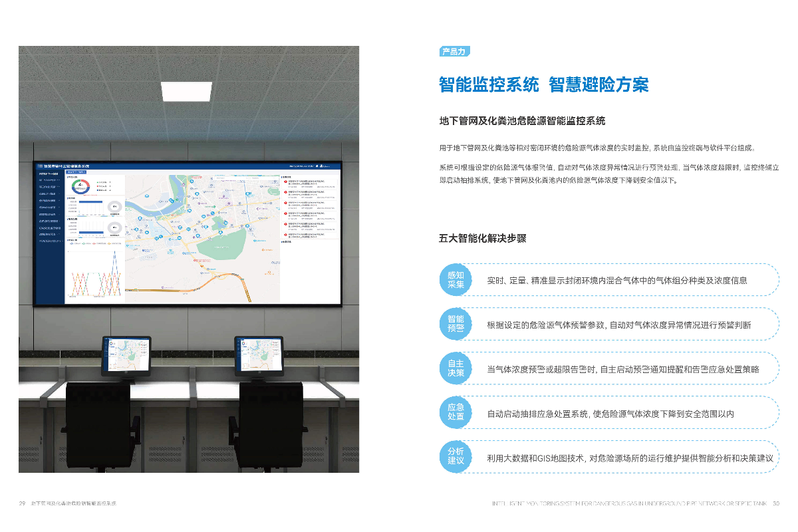Open the dropdown selector above the statistics panel

coord(77,172)
